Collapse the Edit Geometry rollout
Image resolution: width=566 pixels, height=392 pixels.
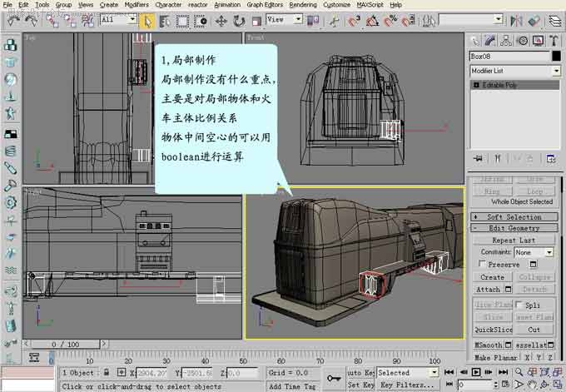514,228
